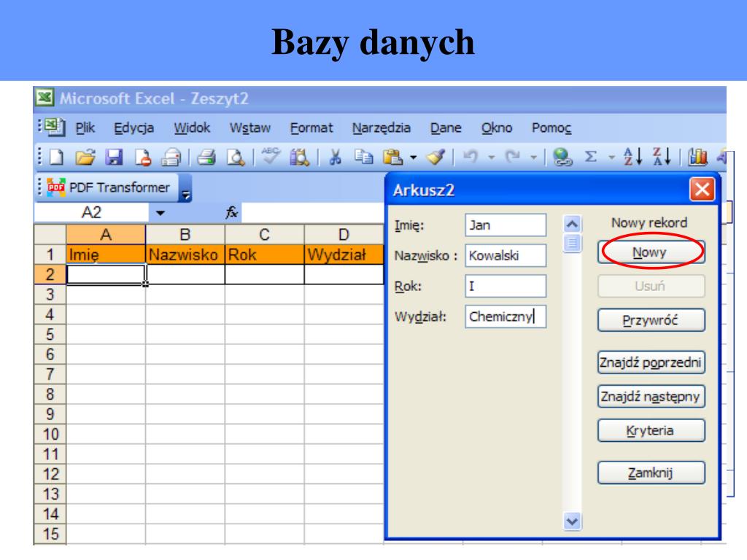Sort ascending with the A-Z icon
The width and height of the screenshot is (747, 560).
[632, 156]
